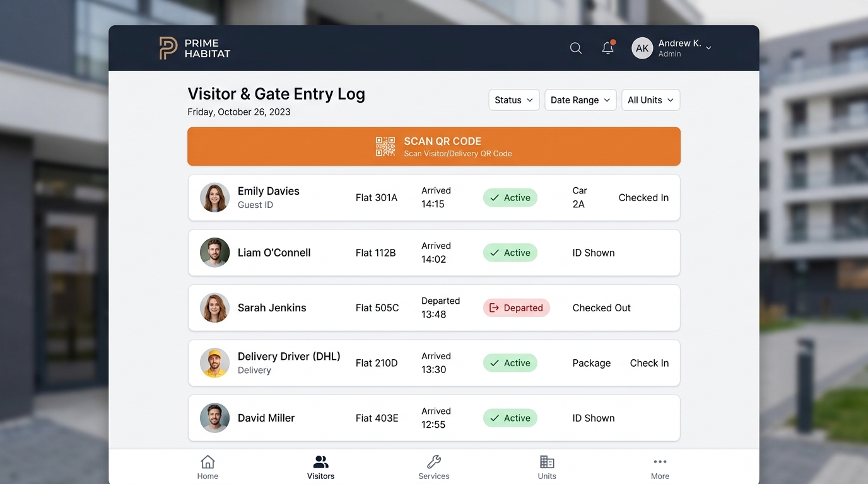Image resolution: width=868 pixels, height=484 pixels.
Task: Click the QR code icon in the banner
Action: pyautogui.click(x=385, y=146)
